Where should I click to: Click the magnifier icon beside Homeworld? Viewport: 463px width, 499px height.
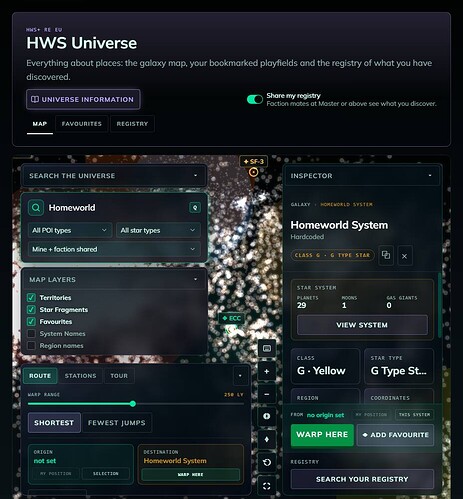pos(36,208)
